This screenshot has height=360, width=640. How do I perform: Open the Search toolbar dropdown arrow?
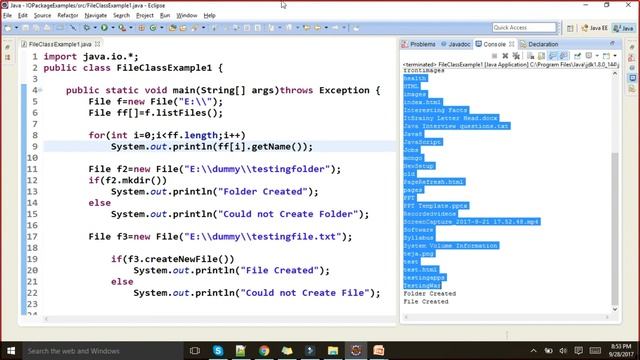pyautogui.click(x=203, y=28)
